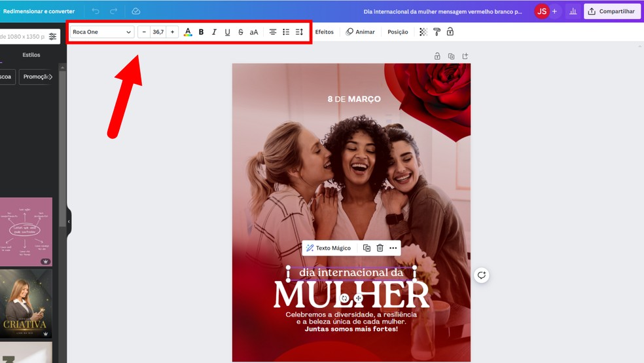Add collaborator with plus icon
The width and height of the screenshot is (644, 363).
pos(554,12)
